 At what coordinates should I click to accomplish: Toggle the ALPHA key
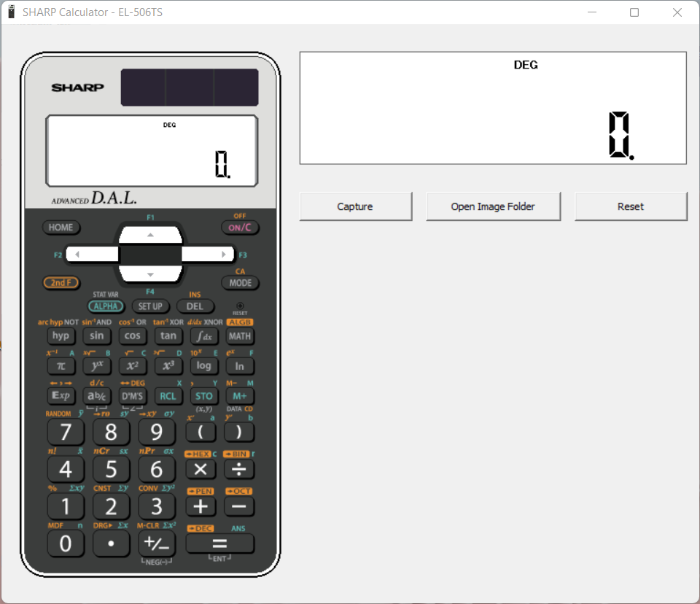(x=106, y=306)
